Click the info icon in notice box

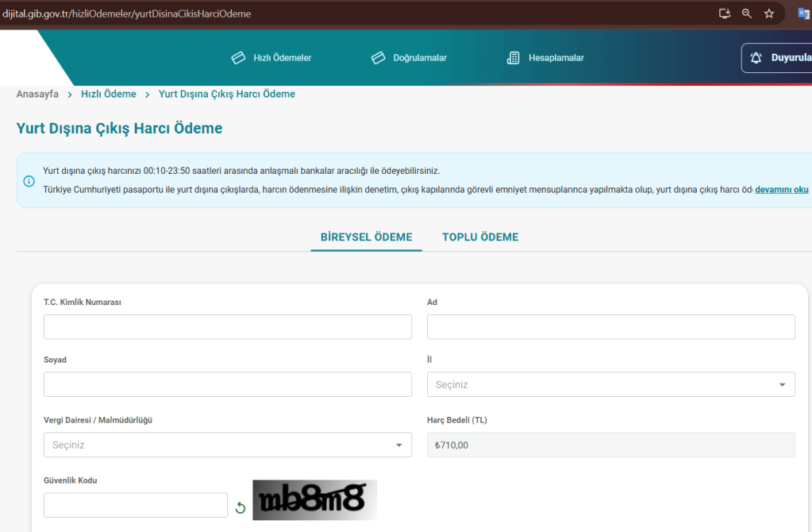tap(29, 181)
